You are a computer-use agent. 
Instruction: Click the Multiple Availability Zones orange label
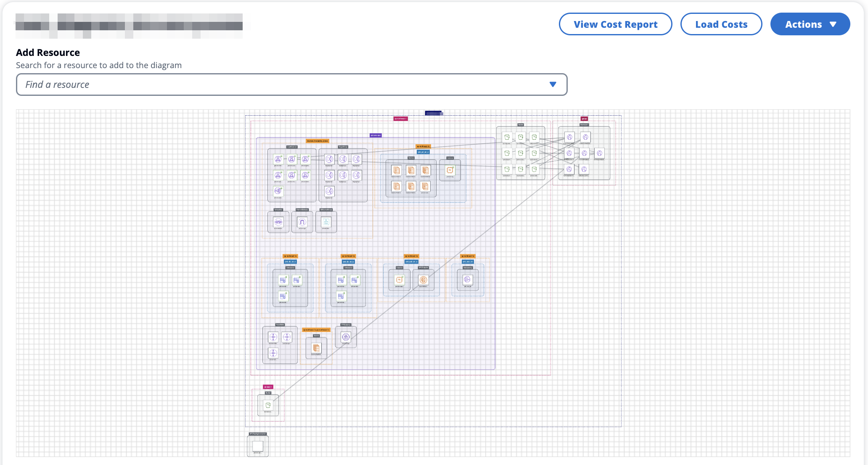pyautogui.click(x=318, y=141)
